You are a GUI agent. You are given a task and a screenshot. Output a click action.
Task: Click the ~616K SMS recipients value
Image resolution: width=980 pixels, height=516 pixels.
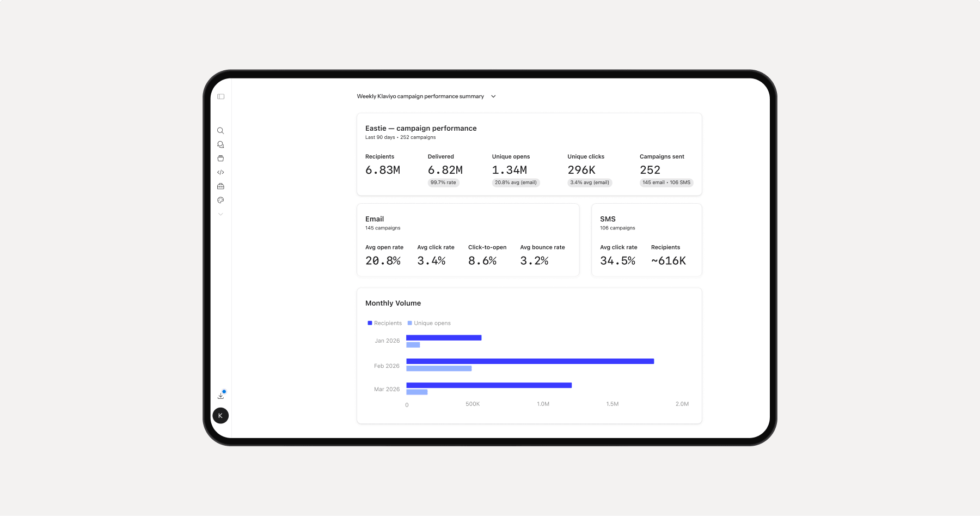[x=669, y=261]
